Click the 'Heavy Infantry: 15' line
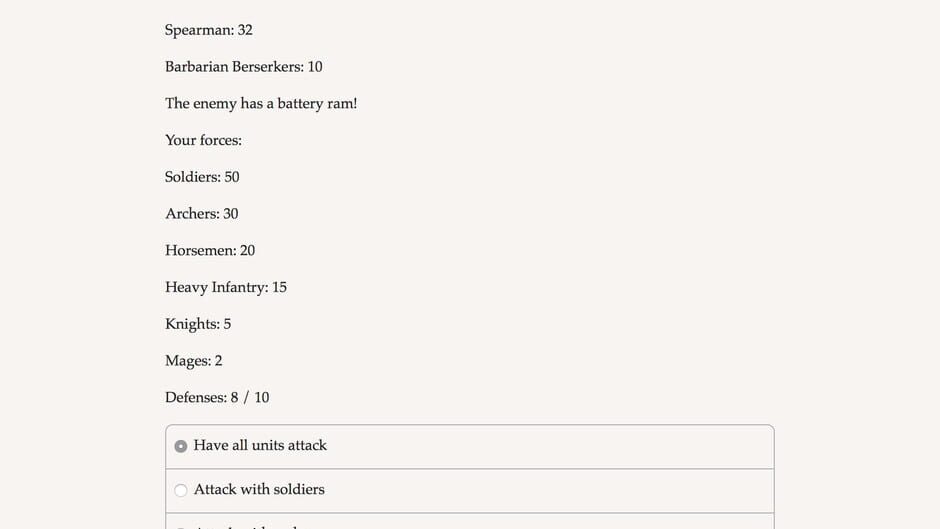This screenshot has height=529, width=940. click(x=225, y=287)
